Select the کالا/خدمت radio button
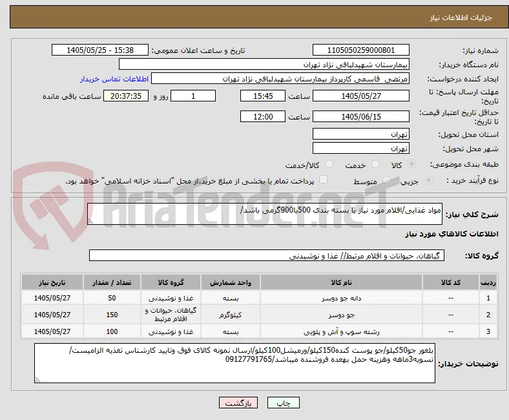This screenshot has width=509, height=420. pos(329,164)
